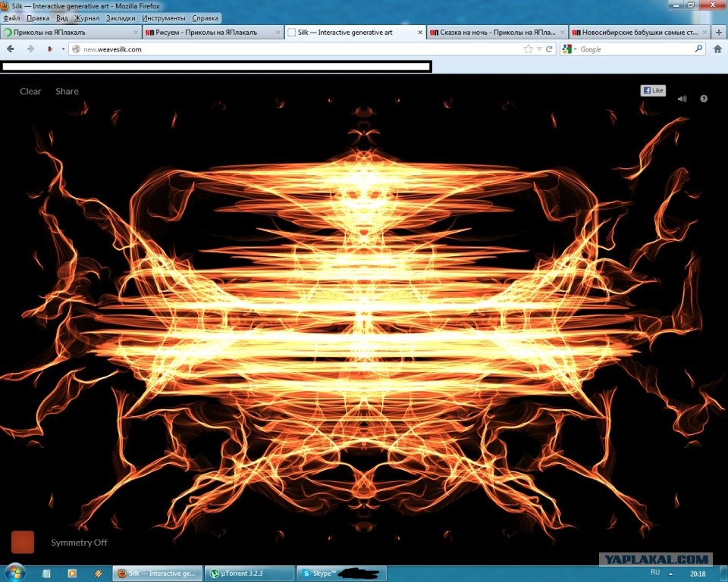Go back using the back arrow
The image size is (728, 582).
coord(11,48)
